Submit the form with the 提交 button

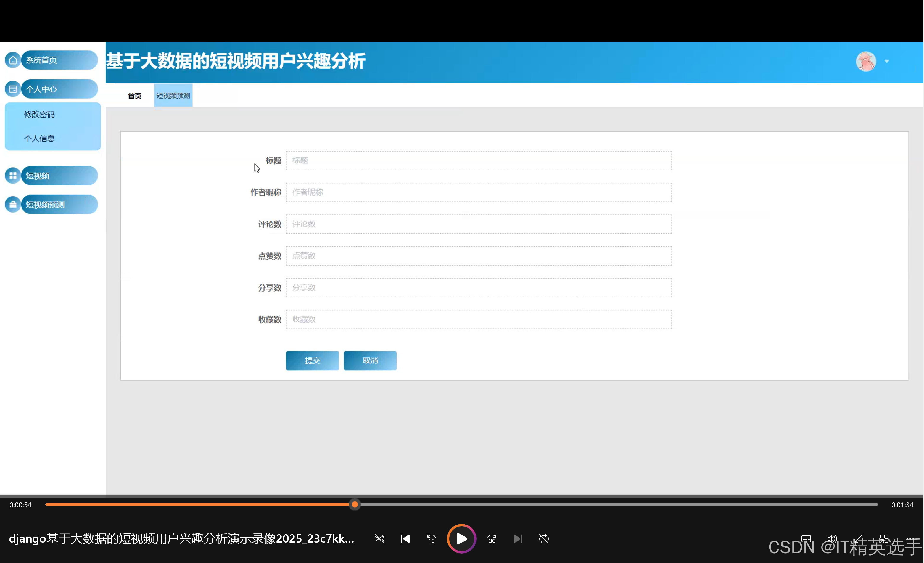(x=312, y=361)
